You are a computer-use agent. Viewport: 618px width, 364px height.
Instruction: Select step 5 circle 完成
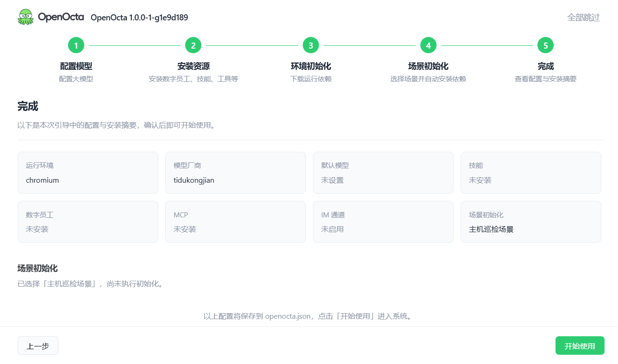click(x=546, y=45)
